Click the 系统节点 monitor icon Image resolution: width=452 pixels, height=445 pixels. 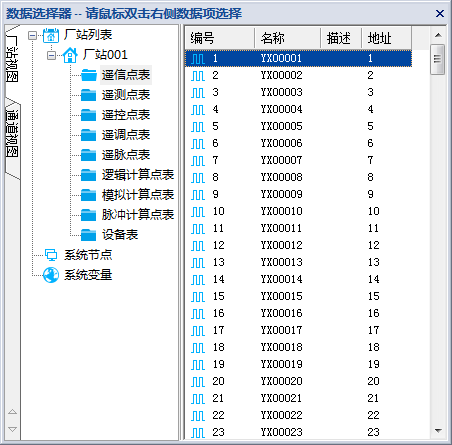coord(51,255)
